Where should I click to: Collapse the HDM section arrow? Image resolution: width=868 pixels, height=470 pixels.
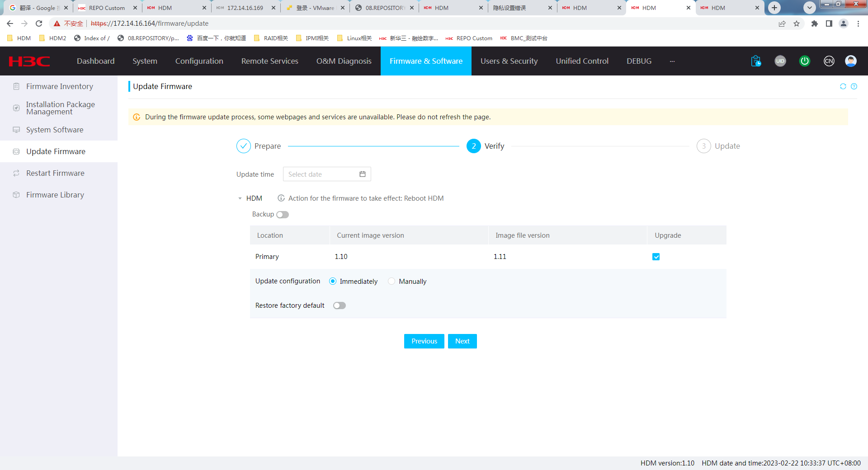240,198
